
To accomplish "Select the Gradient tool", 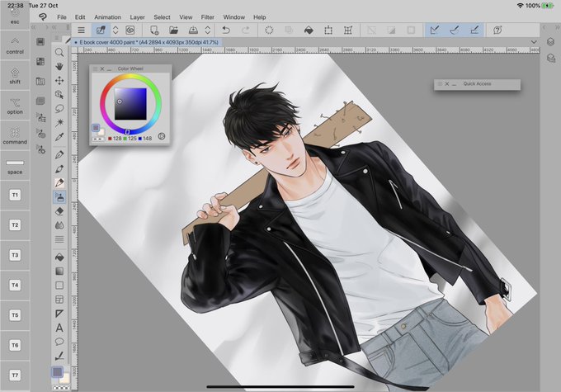I will tap(59, 271).
